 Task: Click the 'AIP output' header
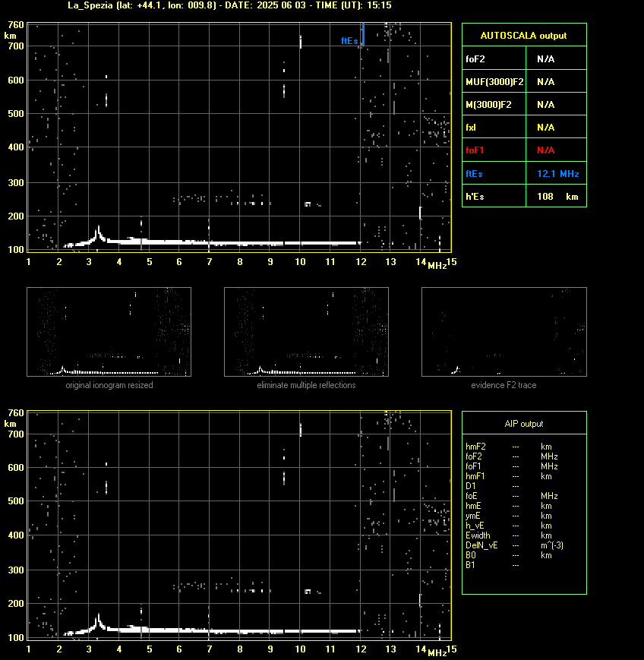pyautogui.click(x=523, y=424)
